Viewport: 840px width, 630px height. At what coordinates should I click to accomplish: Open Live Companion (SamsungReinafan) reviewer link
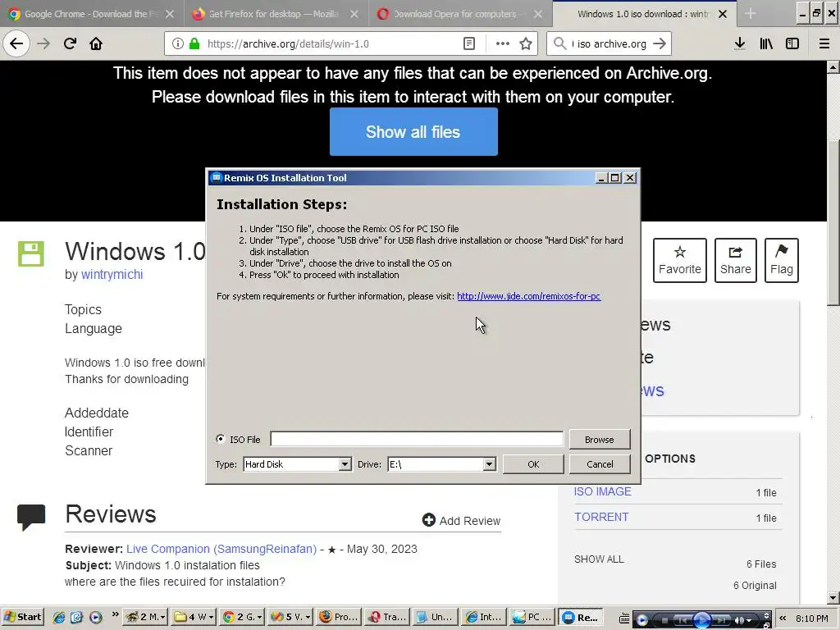(221, 549)
